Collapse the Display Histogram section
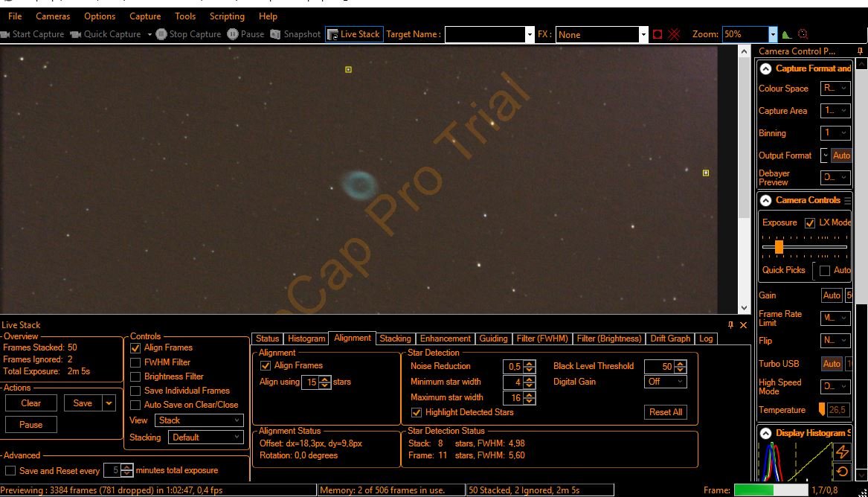The image size is (868, 497). point(765,433)
